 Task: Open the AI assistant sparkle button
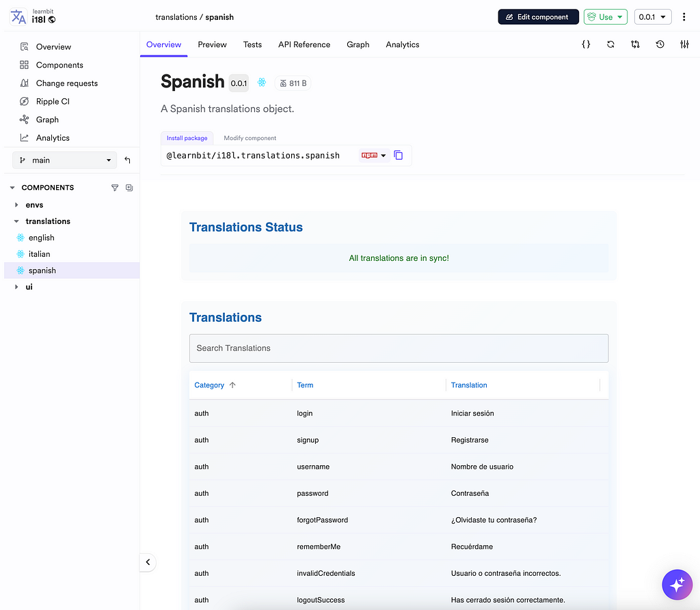tap(677, 585)
